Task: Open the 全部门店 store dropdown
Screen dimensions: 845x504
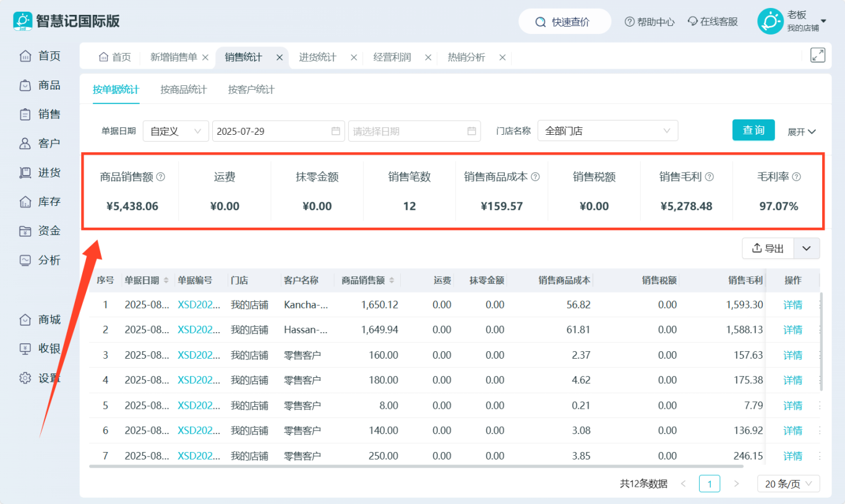Action: click(x=607, y=131)
